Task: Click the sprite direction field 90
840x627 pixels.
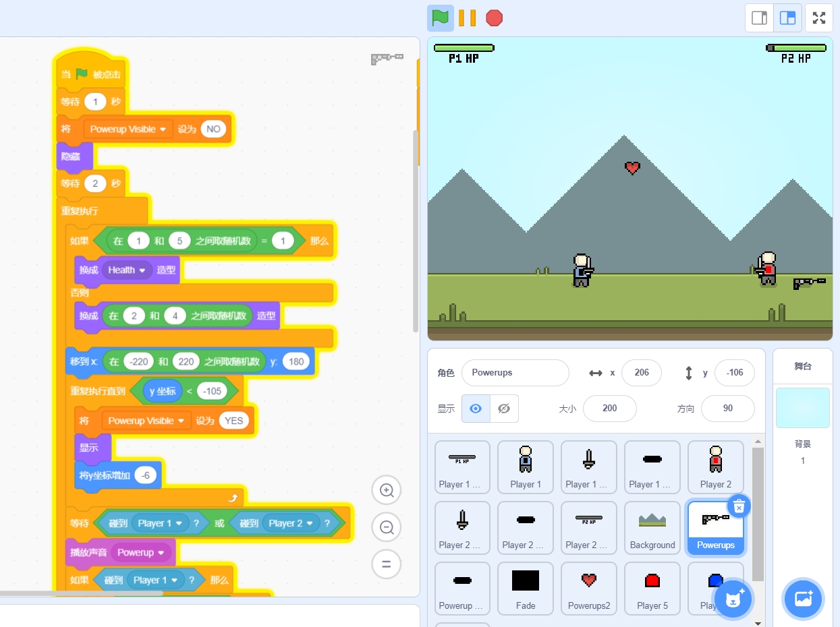Action: coord(728,409)
